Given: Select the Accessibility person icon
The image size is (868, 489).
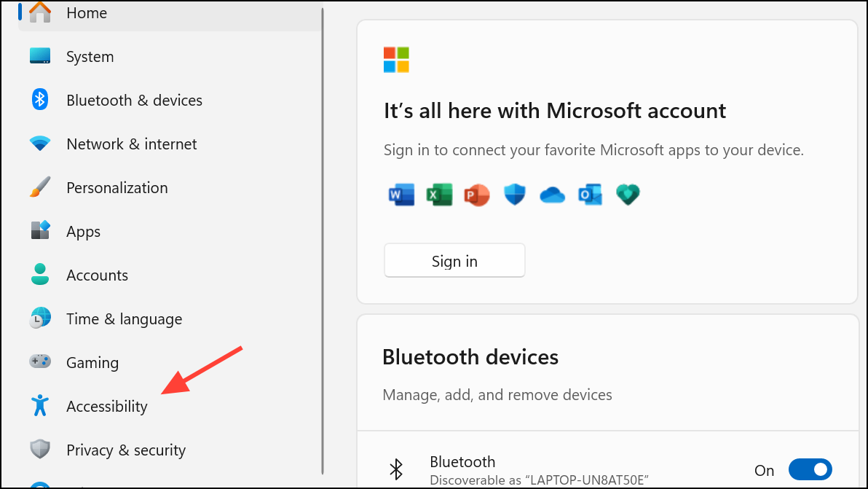Looking at the screenshot, I should pos(40,406).
